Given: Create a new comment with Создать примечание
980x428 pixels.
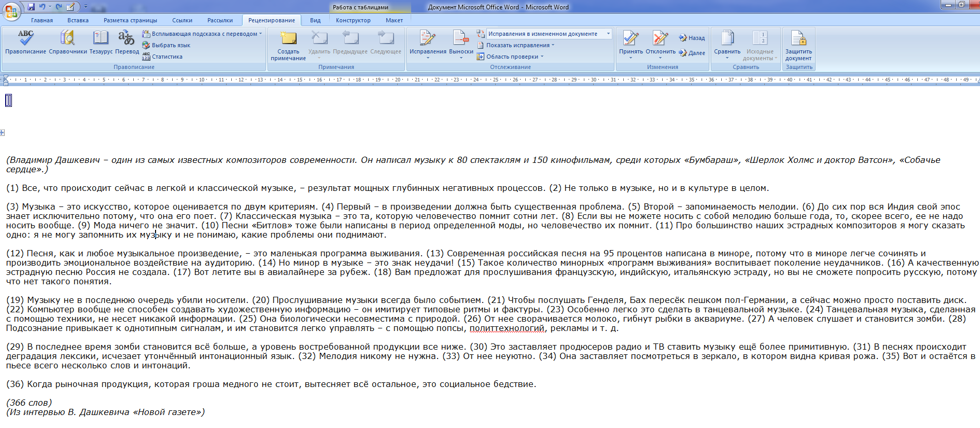Looking at the screenshot, I should (x=288, y=46).
